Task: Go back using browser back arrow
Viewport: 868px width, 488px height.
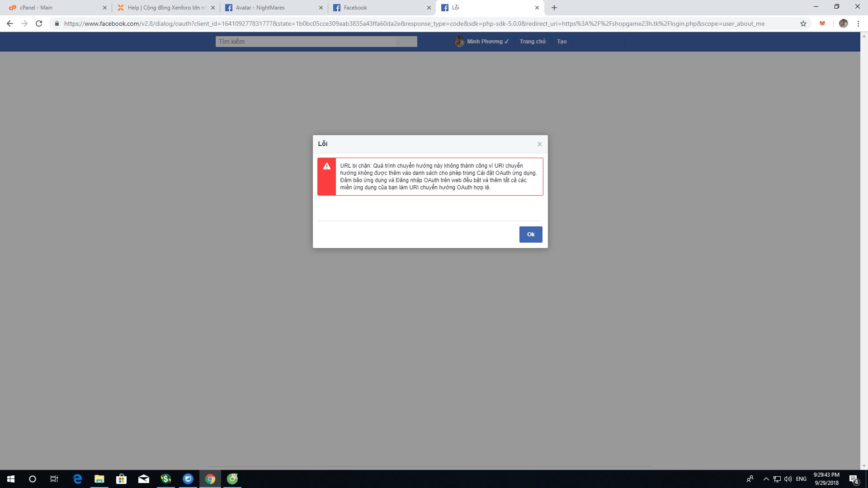Action: click(x=10, y=23)
